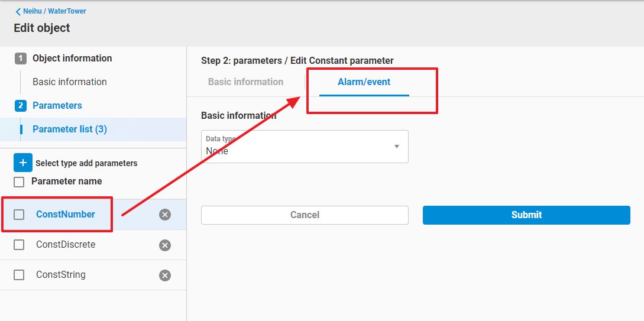
Task: Click the blue plus add-parameter icon
Action: click(23, 163)
